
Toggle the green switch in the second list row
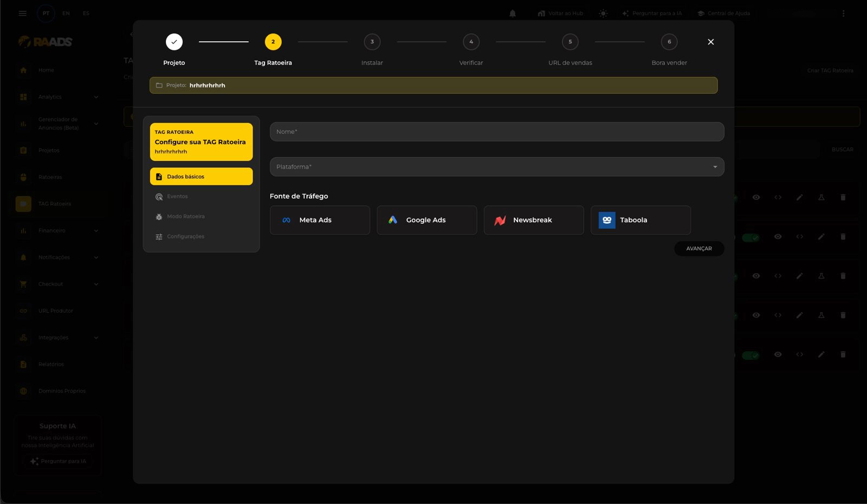tap(750, 237)
